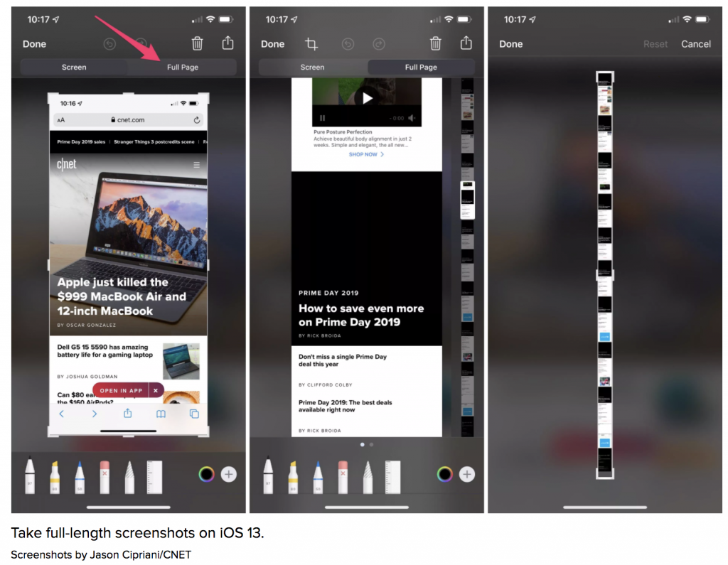Tap the reload icon in the Safari address bar

tap(197, 120)
